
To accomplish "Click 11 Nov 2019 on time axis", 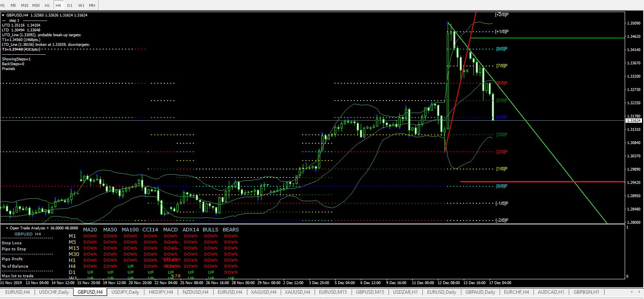I will (11, 283).
